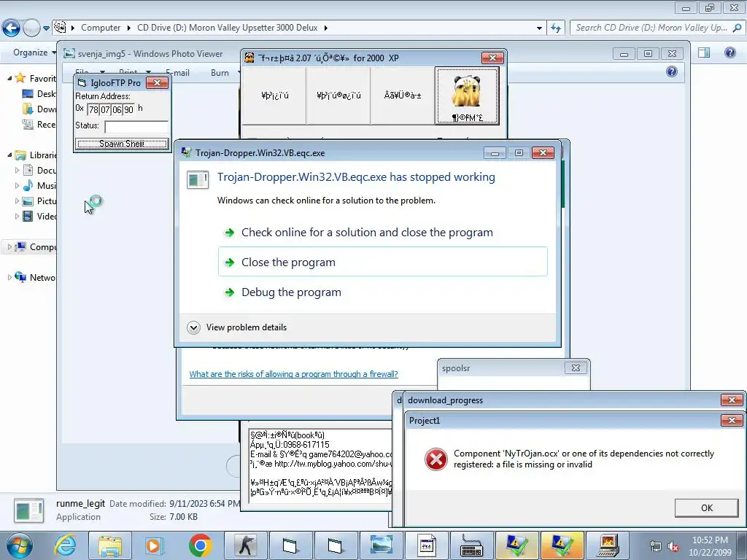Click the 90 return address byte field

point(128,109)
